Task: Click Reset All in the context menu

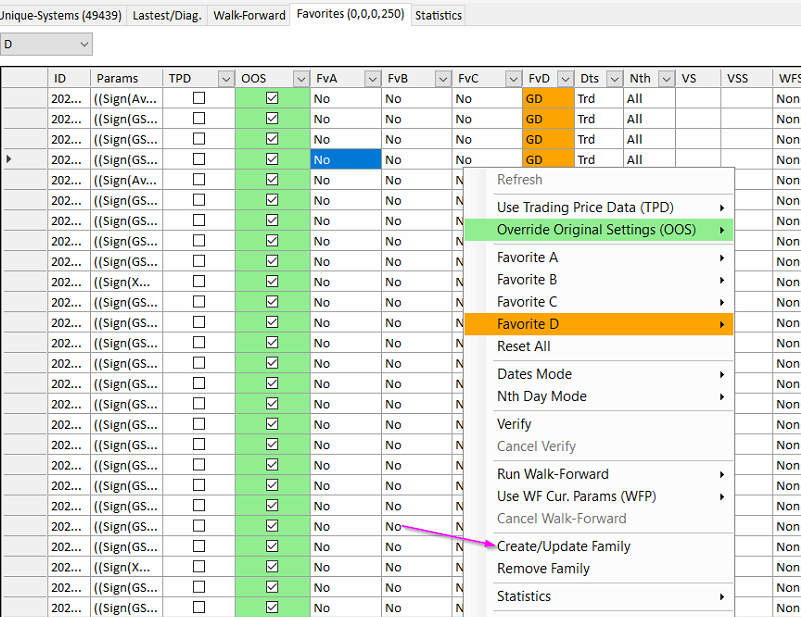Action: [x=523, y=347]
